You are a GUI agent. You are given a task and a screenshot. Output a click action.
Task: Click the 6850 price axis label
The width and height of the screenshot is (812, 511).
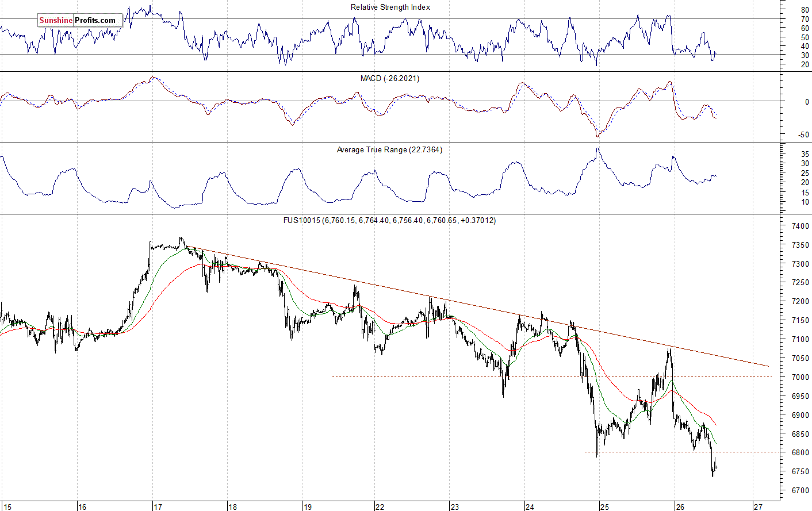(x=800, y=434)
